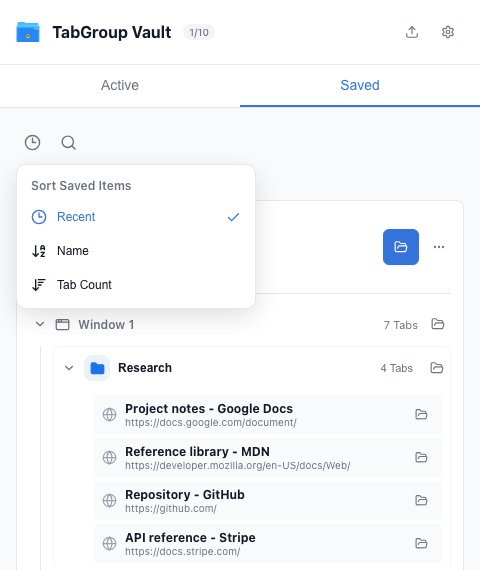The width and height of the screenshot is (480, 570).
Task: Click globe icon for Project notes
Action: point(109,414)
